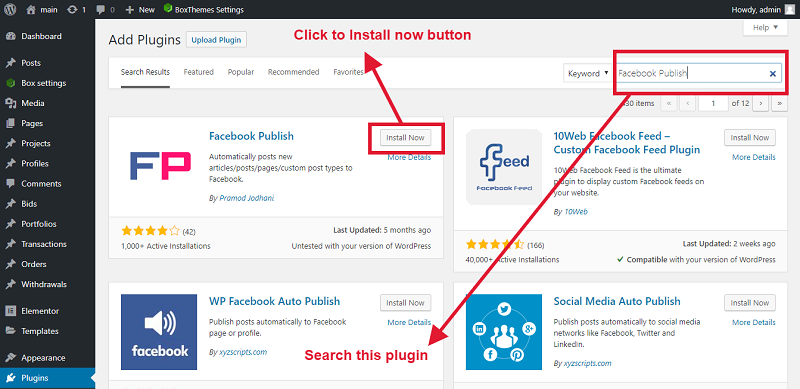Image resolution: width=800 pixels, height=389 pixels.
Task: Open BoxThemes Settings in the admin bar
Action: click(204, 9)
